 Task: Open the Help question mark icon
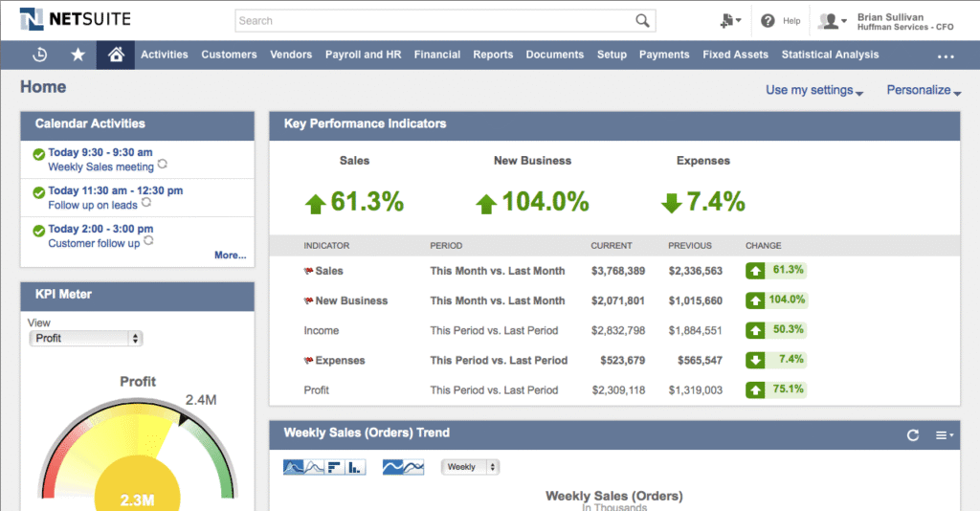(768, 21)
